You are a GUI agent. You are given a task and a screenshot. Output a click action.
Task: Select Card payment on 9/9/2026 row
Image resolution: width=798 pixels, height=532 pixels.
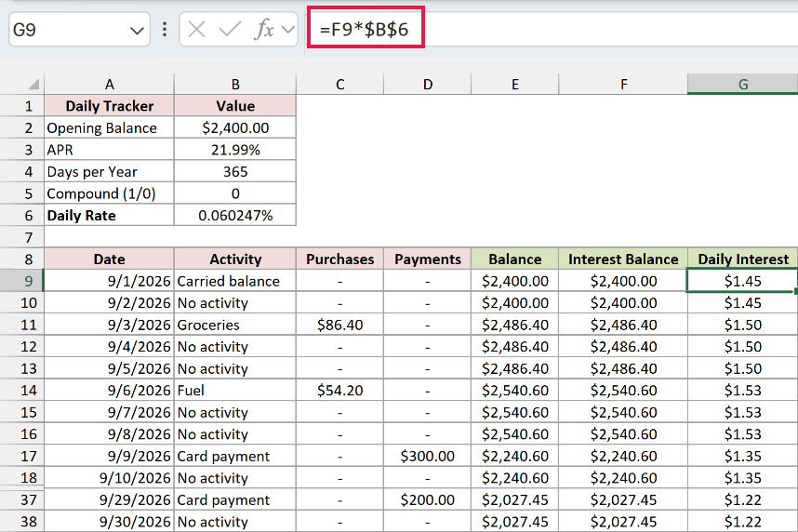pyautogui.click(x=235, y=456)
